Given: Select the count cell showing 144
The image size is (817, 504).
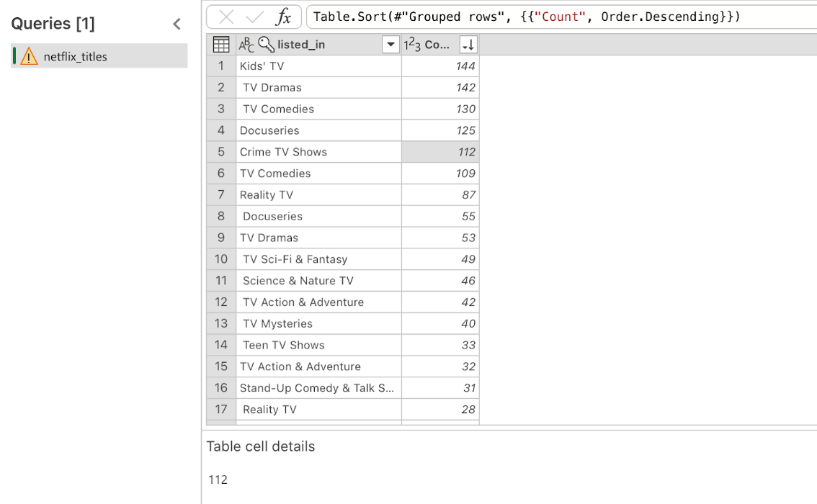Looking at the screenshot, I should pyautogui.click(x=440, y=66).
